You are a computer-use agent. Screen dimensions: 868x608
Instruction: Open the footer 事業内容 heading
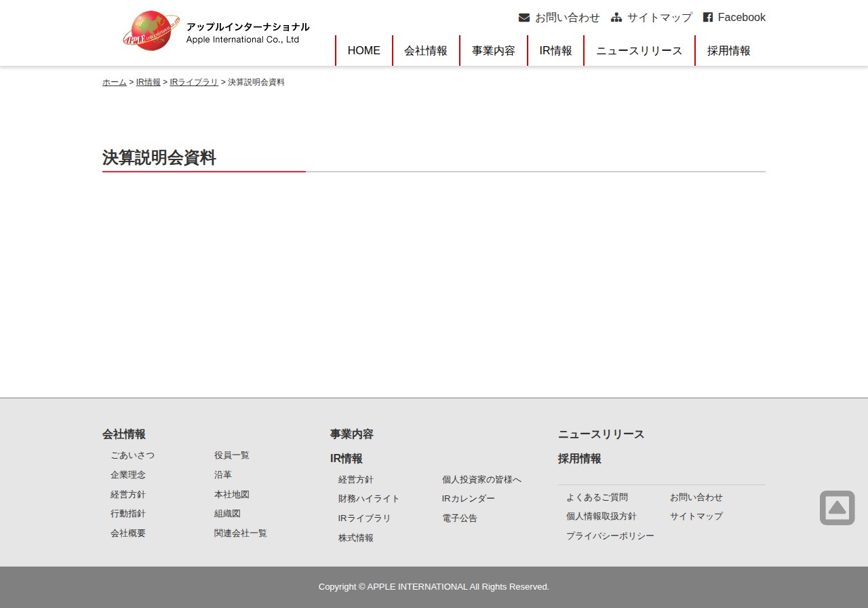point(352,434)
